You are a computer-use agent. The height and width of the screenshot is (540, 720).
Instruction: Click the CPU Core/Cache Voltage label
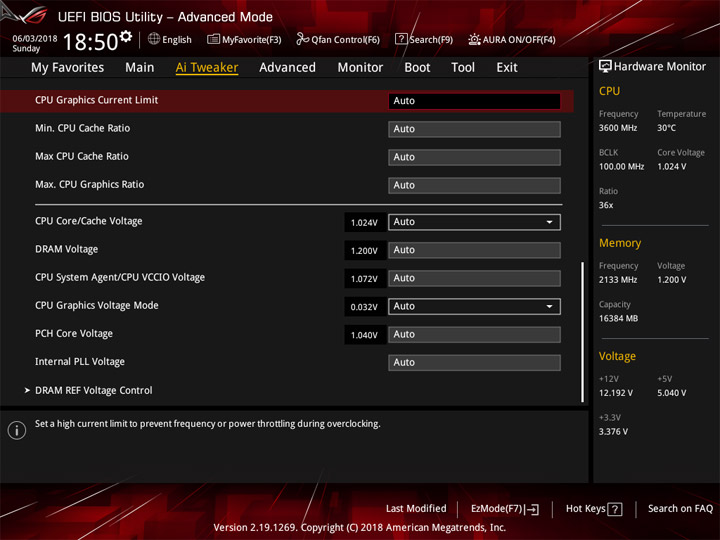[89, 221]
